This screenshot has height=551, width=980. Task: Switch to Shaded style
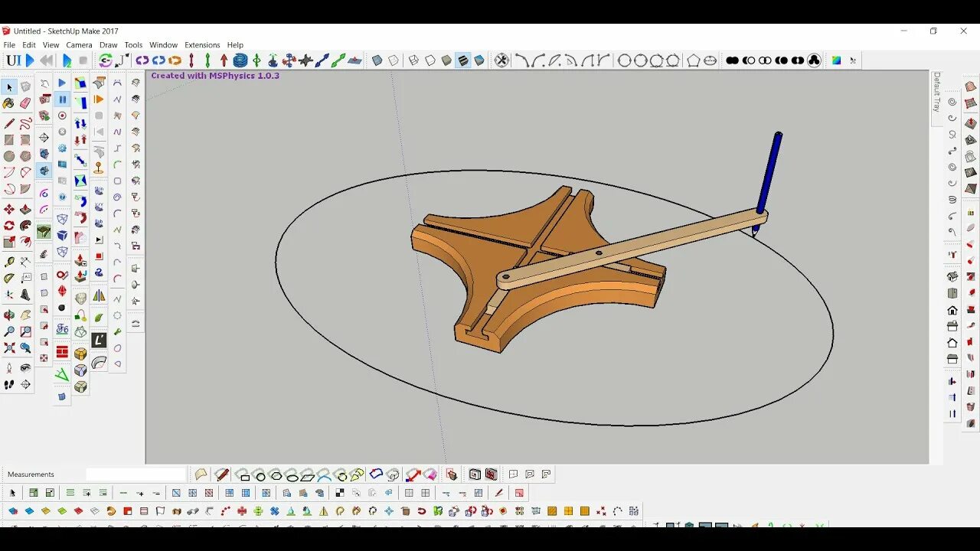tap(446, 60)
